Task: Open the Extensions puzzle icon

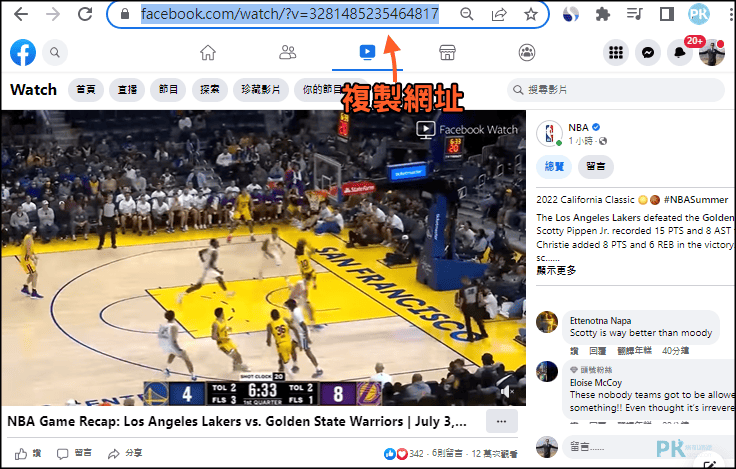Action: coord(603,14)
